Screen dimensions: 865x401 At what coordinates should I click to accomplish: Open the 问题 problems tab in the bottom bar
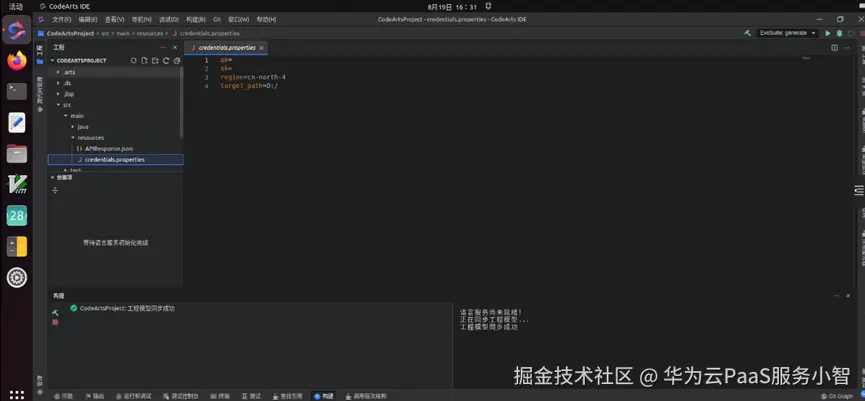point(63,396)
